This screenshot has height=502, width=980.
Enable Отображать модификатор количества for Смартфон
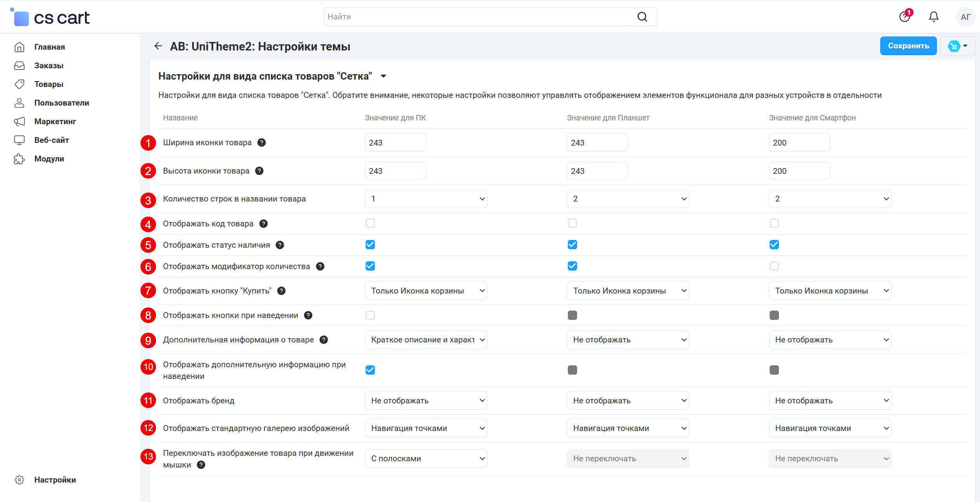pos(774,266)
